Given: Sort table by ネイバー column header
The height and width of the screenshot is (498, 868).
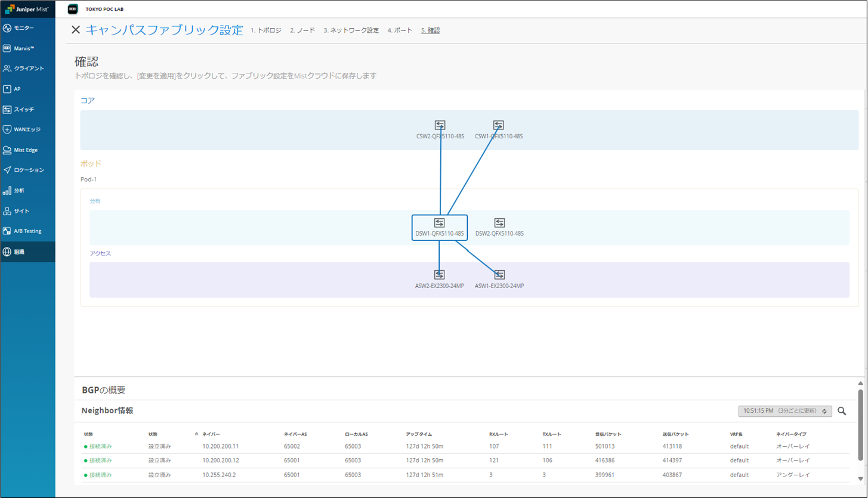Looking at the screenshot, I should 211,434.
